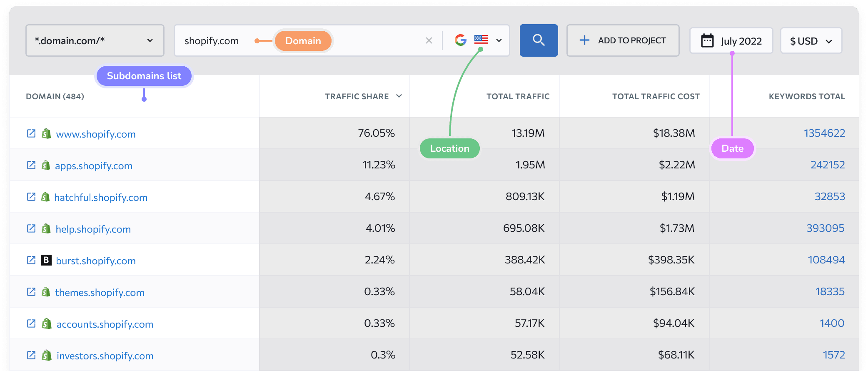The height and width of the screenshot is (371, 868).
Task: Select the $68.11K traffic cost cell
Action: click(x=634, y=355)
